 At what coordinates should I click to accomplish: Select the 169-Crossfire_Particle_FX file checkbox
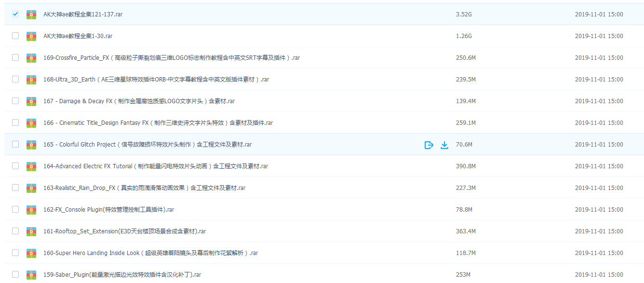(x=15, y=57)
